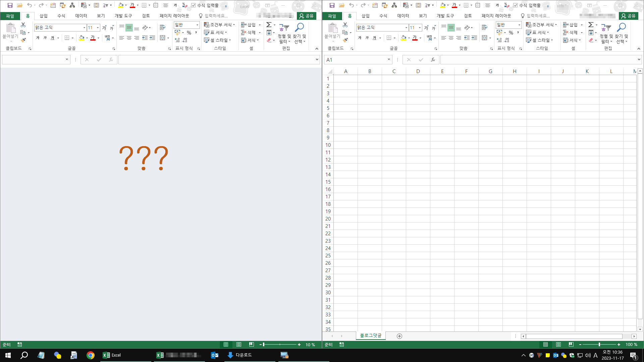Click the fx insert function button in right window
This screenshot has width=644, height=362.
[x=433, y=60]
